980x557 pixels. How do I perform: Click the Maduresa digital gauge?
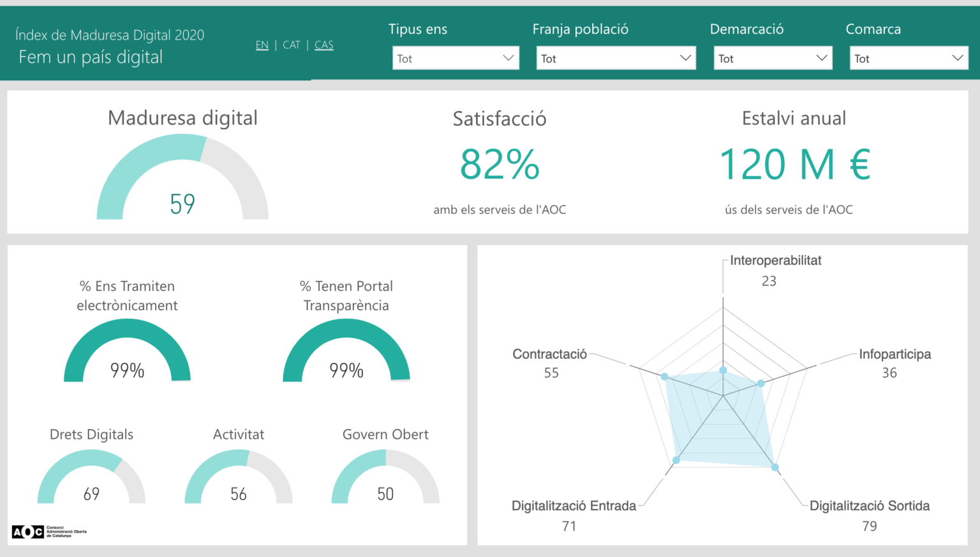click(182, 179)
